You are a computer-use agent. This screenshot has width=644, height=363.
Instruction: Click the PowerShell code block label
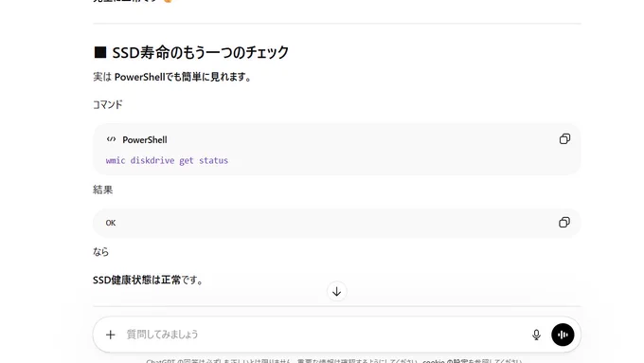pos(145,139)
